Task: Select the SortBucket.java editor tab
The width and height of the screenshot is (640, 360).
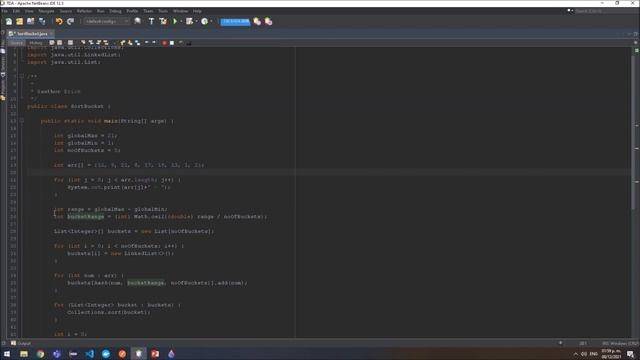Action: pyautogui.click(x=31, y=33)
